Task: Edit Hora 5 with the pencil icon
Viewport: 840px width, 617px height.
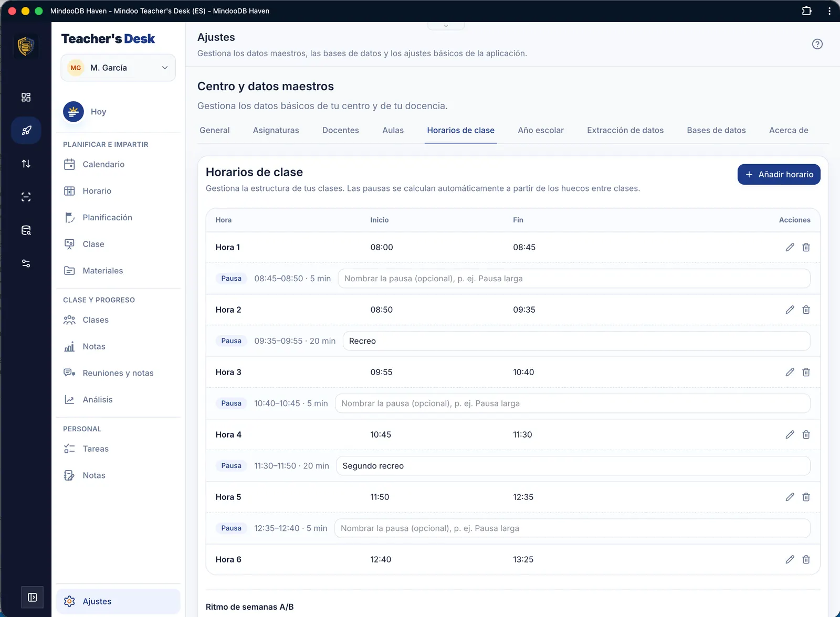Action: (x=790, y=497)
